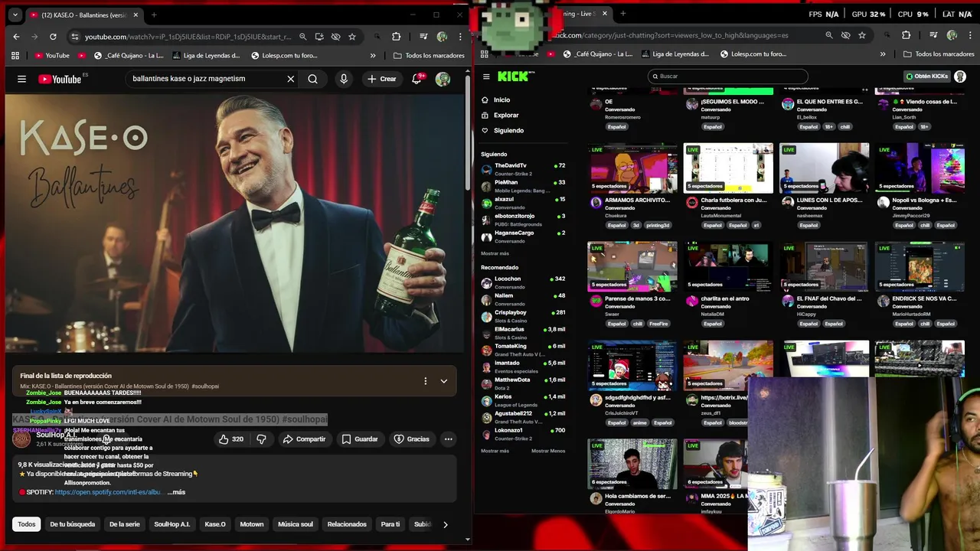Close the Kick Live browser tab
The width and height of the screenshot is (980, 551).
click(604, 14)
